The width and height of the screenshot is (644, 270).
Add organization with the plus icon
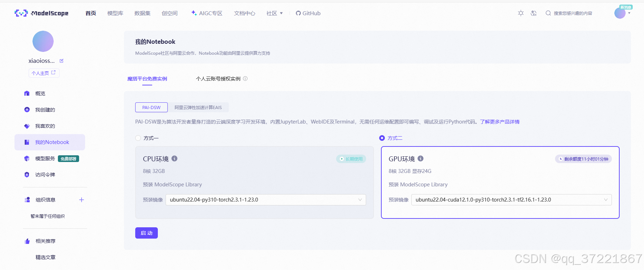pyautogui.click(x=82, y=200)
